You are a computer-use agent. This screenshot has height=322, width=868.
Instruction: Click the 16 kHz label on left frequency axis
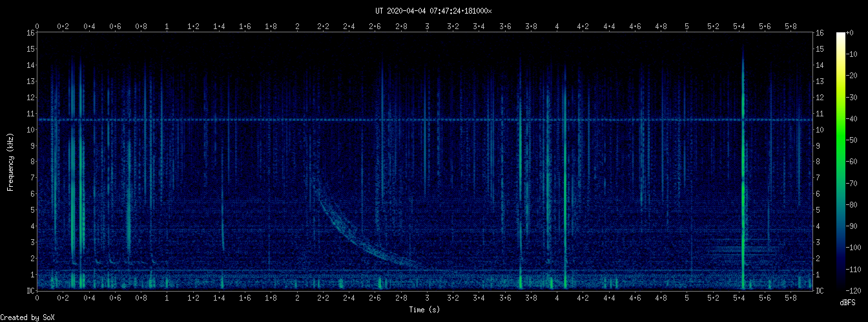coord(30,33)
